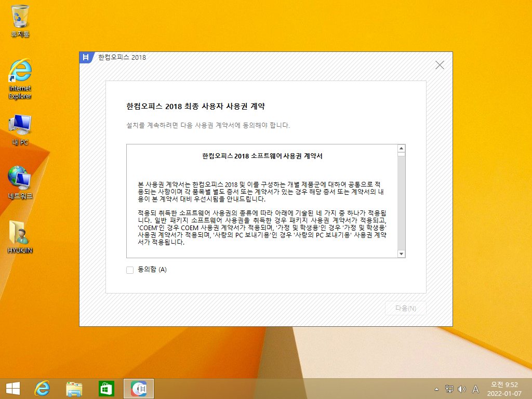Select the 네트워크 desktop icon
Screen dimensions: 532x399
point(20,182)
